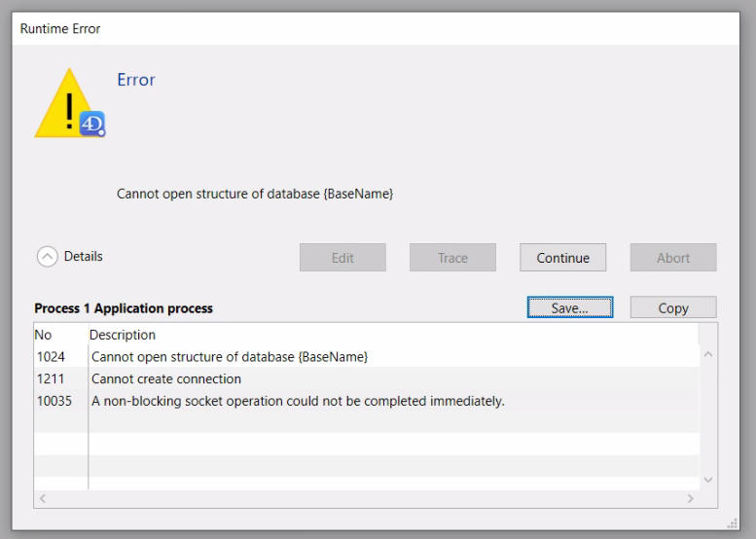Screen dimensions: 756x539
Task: Click the Details label
Action: (84, 257)
